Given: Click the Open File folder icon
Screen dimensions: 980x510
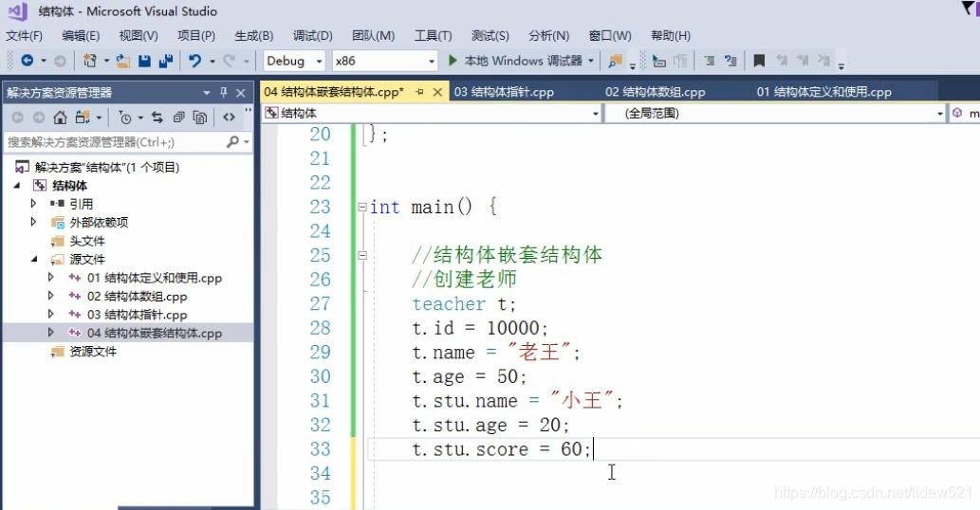Looking at the screenshot, I should tap(123, 61).
